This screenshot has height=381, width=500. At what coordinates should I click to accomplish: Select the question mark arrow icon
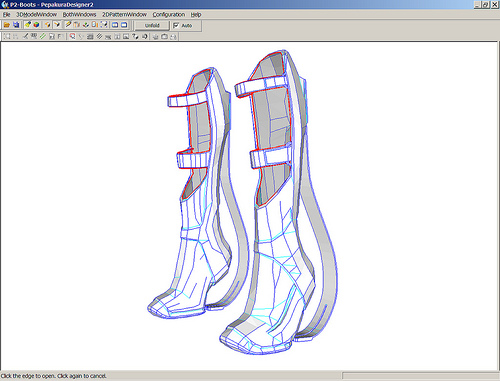point(135,36)
